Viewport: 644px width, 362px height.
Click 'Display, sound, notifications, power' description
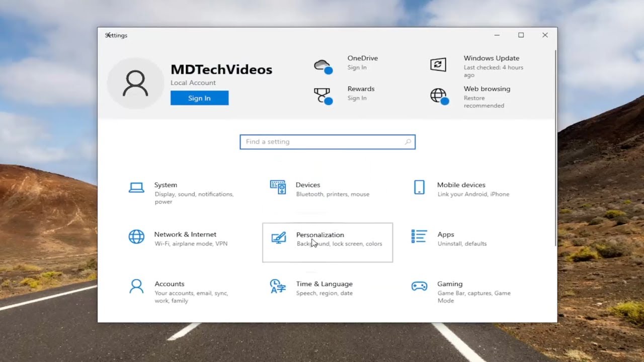(194, 198)
